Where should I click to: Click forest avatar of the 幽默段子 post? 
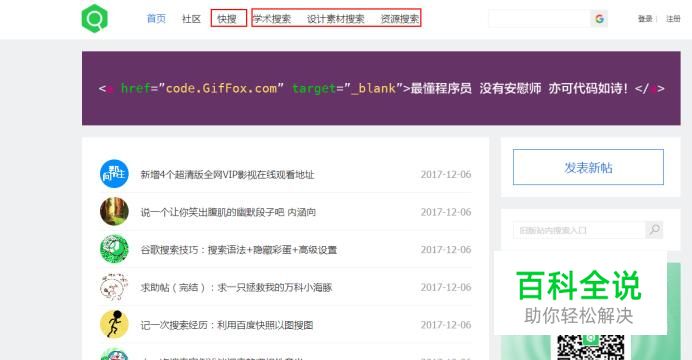coord(114,211)
